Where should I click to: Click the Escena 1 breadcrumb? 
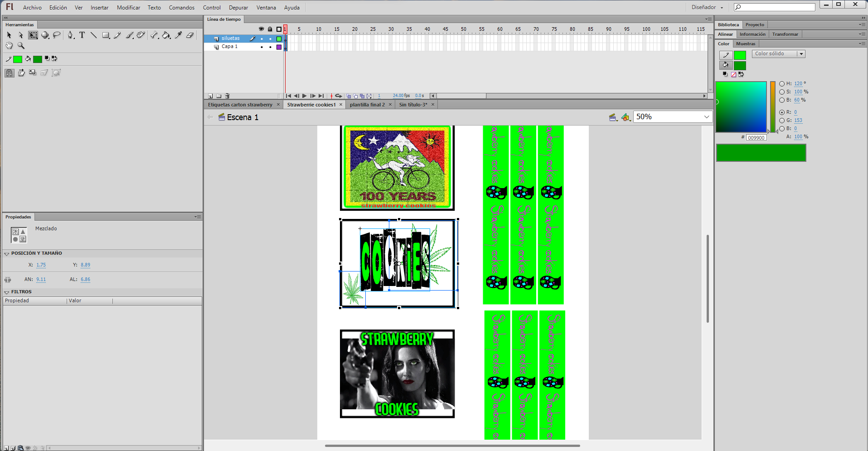pyautogui.click(x=242, y=117)
